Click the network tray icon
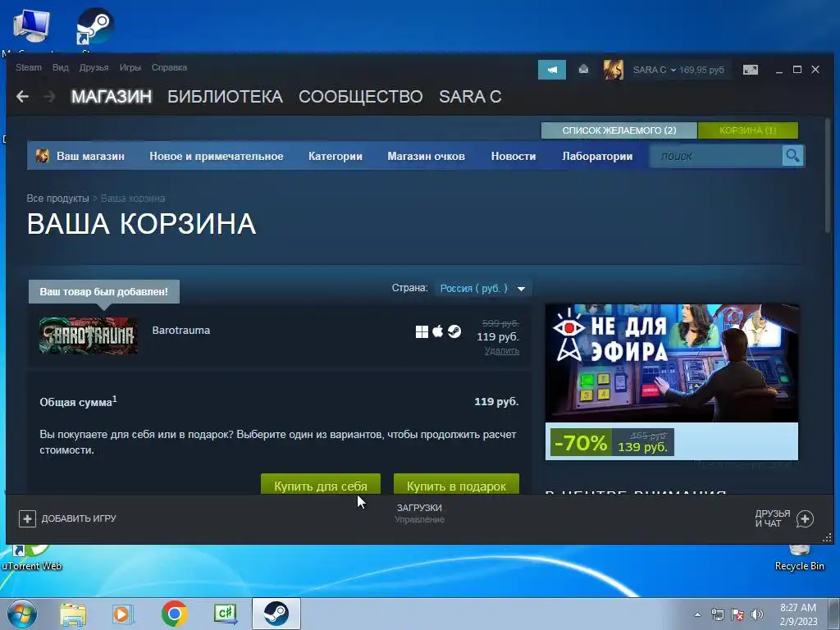The height and width of the screenshot is (630, 840). 717,614
